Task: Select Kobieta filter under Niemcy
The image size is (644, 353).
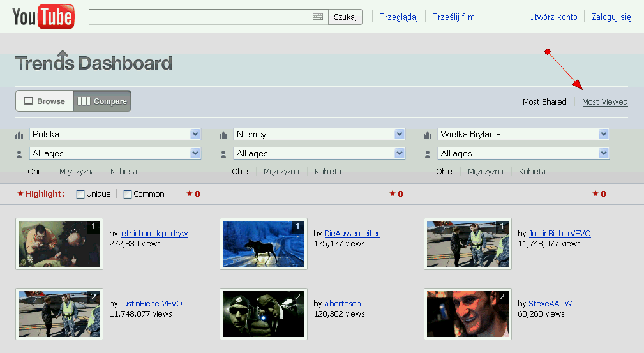Action: coord(328,172)
